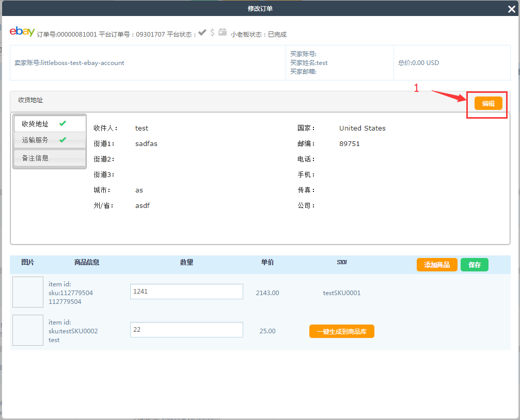
Task: Open the 运输服务 tab
Action: [x=35, y=140]
